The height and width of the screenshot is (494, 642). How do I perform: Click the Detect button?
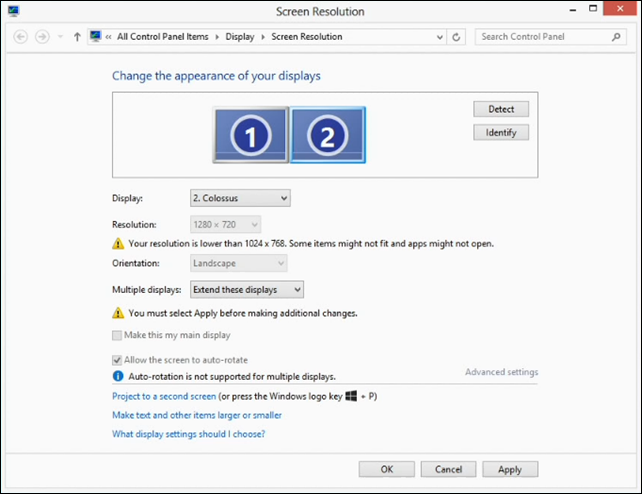pyautogui.click(x=501, y=109)
